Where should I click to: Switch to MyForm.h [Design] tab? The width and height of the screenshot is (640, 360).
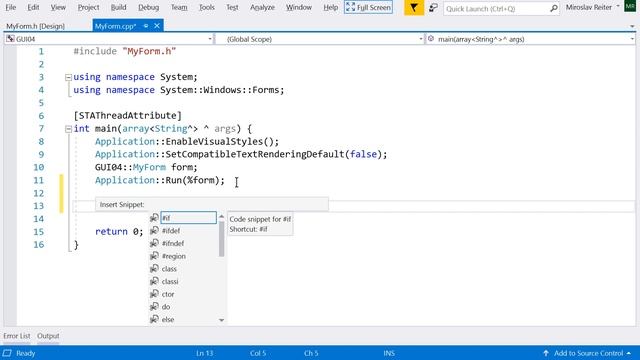click(36, 26)
